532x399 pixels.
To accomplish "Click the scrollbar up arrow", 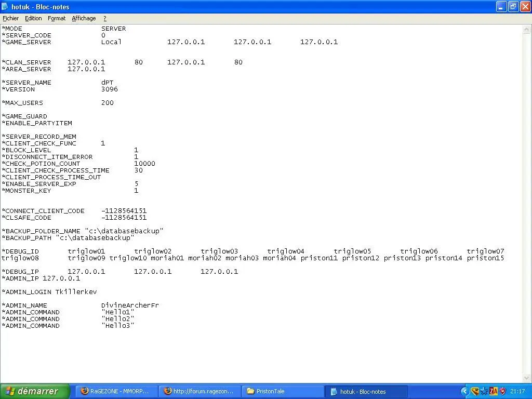I will (527, 29).
